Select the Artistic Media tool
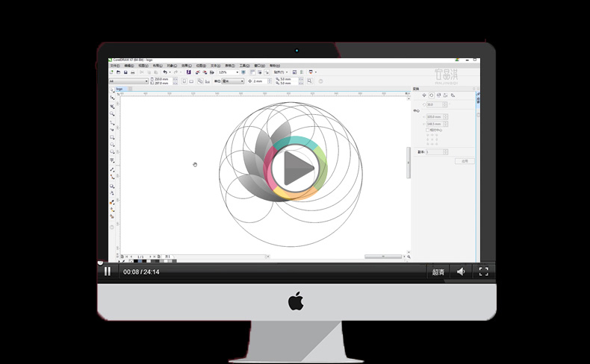The image size is (590, 364). tap(112, 130)
